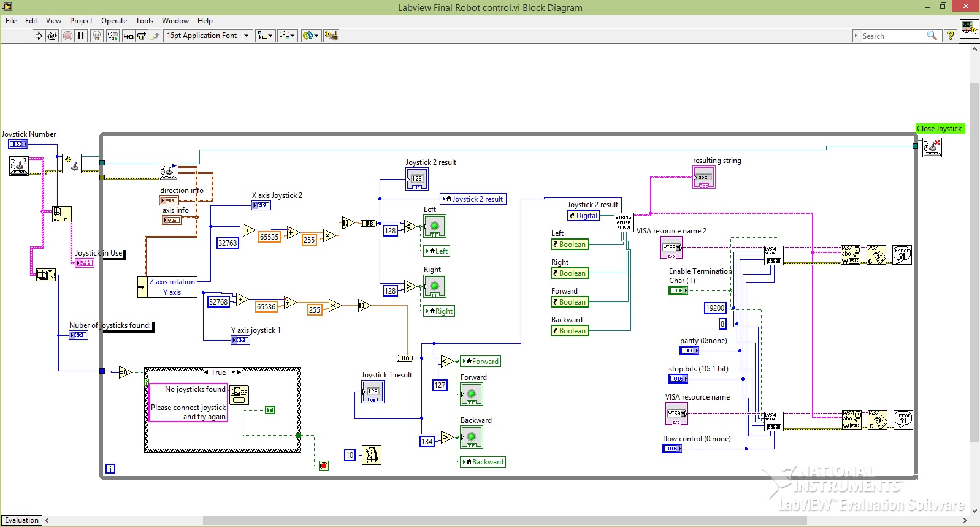Open the Help menu
The width and height of the screenshot is (980, 527).
pyautogui.click(x=205, y=20)
